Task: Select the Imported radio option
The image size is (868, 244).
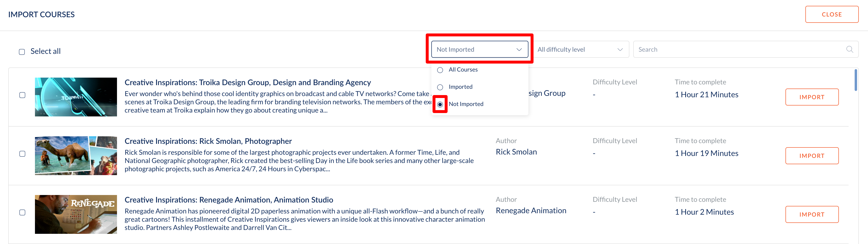Action: pyautogui.click(x=440, y=87)
